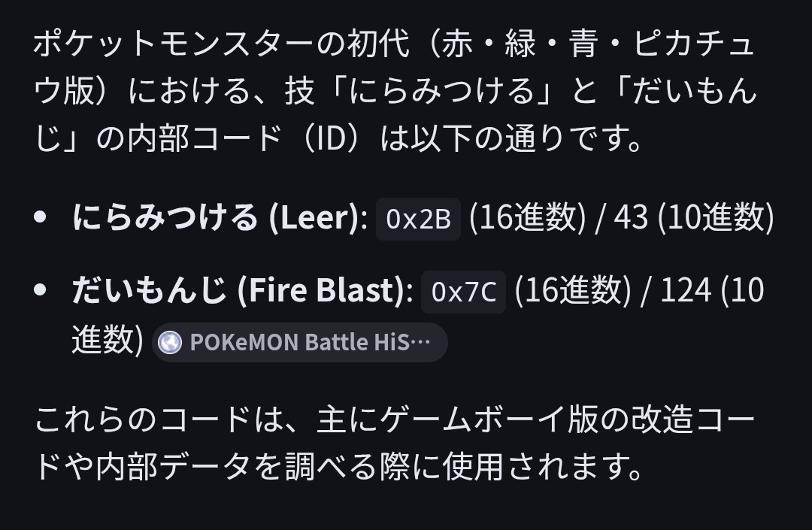Select the 0x7C inline code chip
Image resolution: width=812 pixels, height=530 pixels.
(x=464, y=292)
